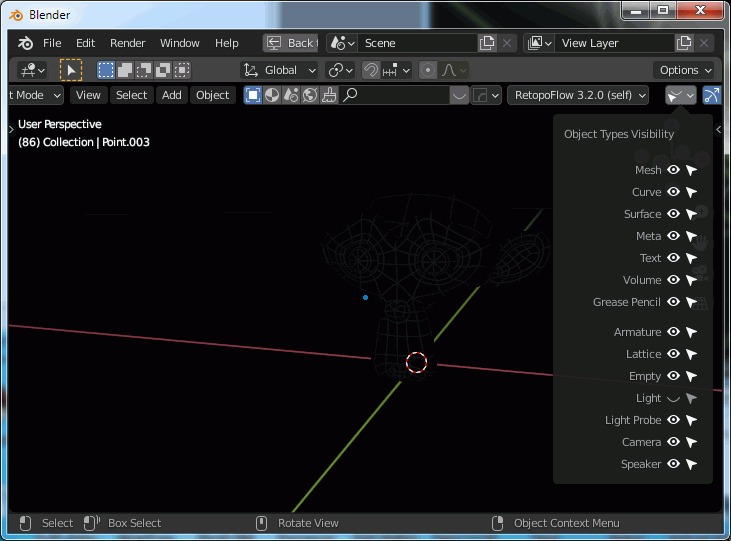Choose subtract selection mode icon
The height and width of the screenshot is (541, 731).
click(144, 70)
